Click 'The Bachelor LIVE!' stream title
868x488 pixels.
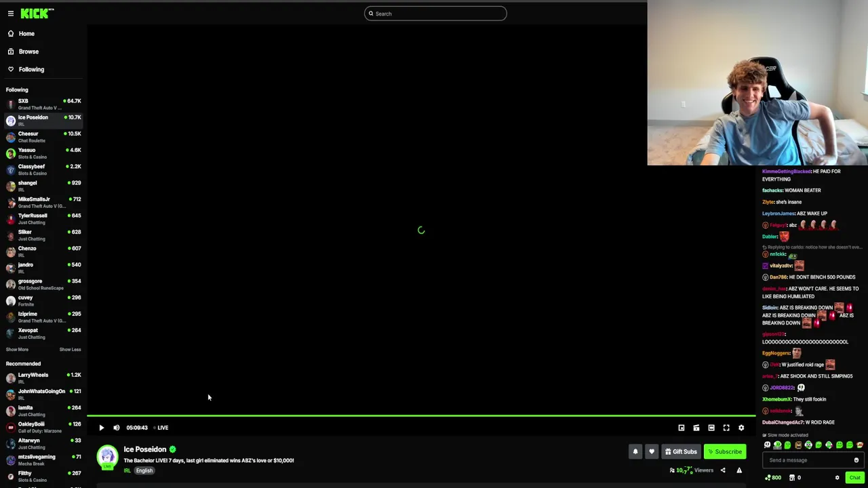(209, 461)
